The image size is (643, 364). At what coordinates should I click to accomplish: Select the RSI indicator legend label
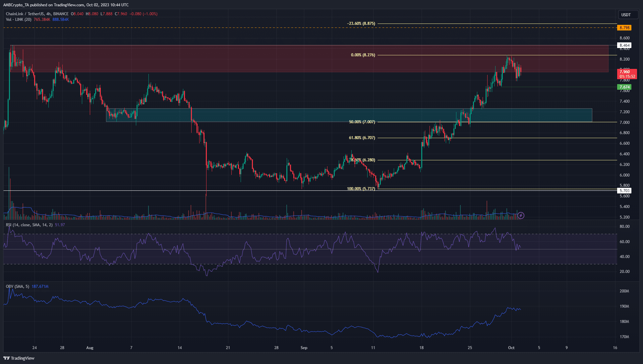29,225
